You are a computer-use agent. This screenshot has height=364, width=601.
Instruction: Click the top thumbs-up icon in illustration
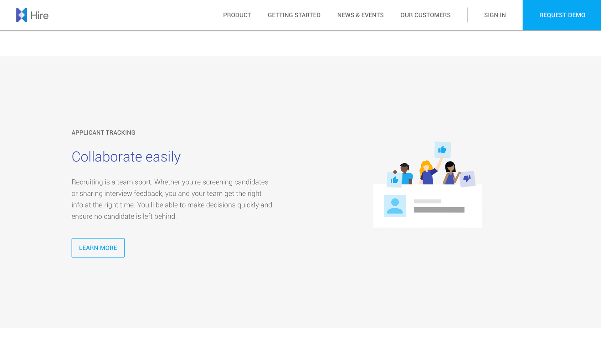click(442, 150)
